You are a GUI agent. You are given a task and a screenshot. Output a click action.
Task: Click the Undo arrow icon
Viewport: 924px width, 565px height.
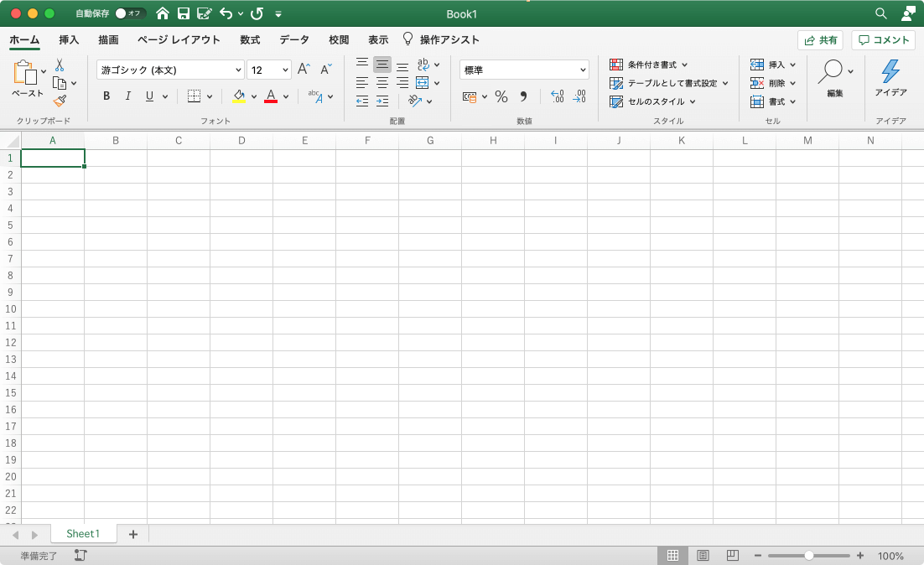tap(226, 13)
